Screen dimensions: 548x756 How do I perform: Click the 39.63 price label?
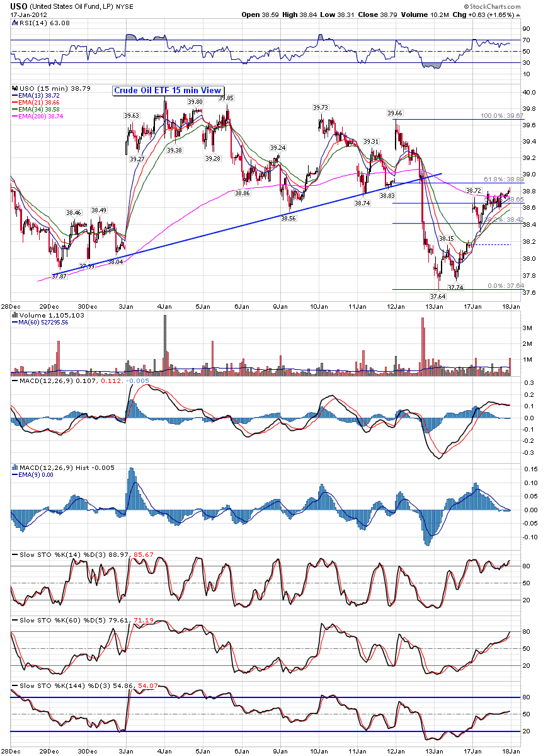(x=132, y=116)
